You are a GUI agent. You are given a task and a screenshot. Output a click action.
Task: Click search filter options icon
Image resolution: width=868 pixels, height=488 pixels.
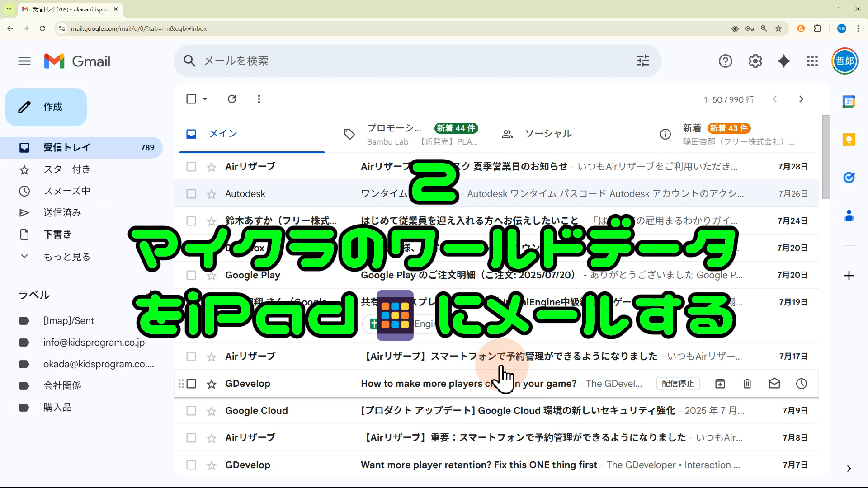click(x=642, y=61)
